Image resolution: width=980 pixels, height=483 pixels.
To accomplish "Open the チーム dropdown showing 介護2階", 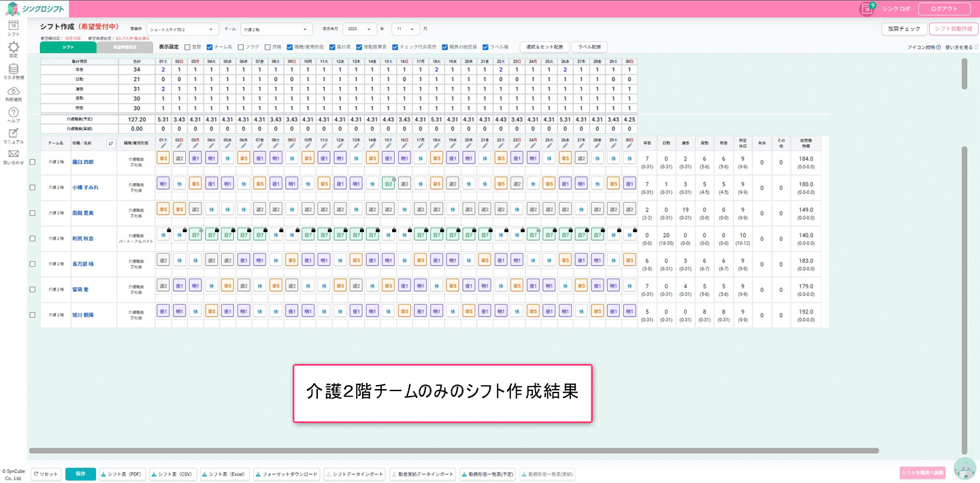I will point(276,29).
